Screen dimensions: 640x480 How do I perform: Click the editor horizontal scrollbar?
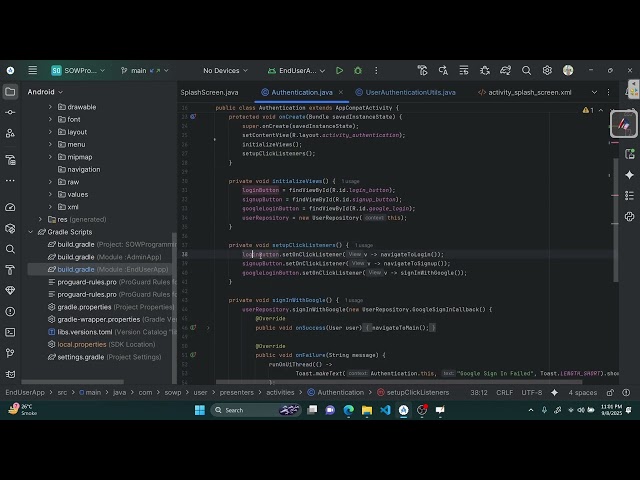click(x=399, y=382)
